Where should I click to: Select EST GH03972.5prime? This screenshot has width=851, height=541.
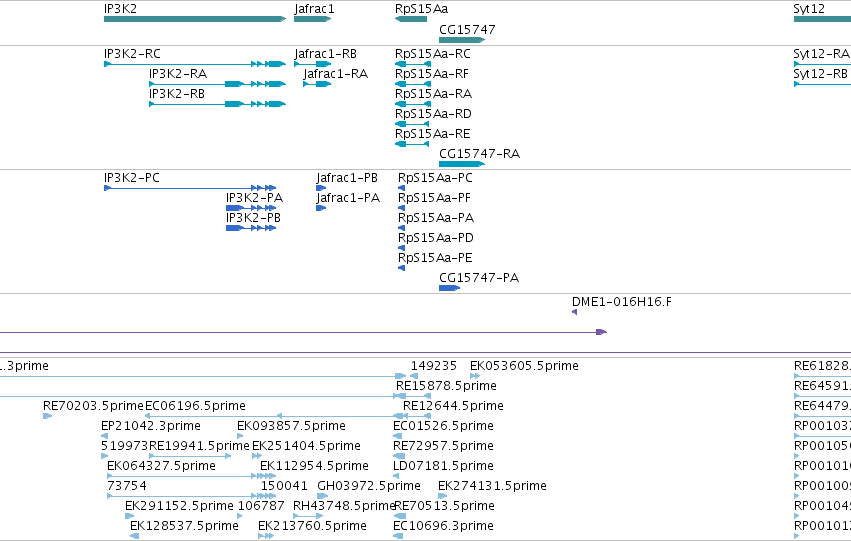pyautogui.click(x=323, y=497)
